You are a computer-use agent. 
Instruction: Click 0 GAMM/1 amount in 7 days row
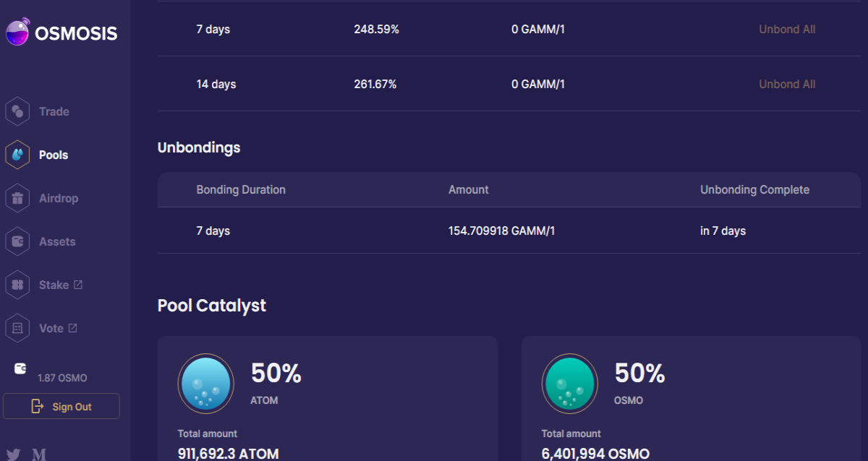point(538,30)
